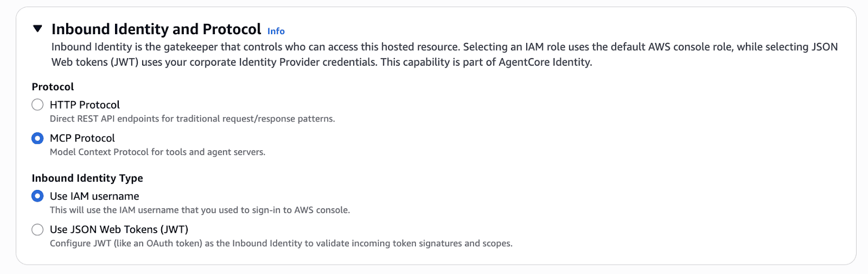Click the "Inbound Identity is the gatekeeper" sentence

click(255, 47)
